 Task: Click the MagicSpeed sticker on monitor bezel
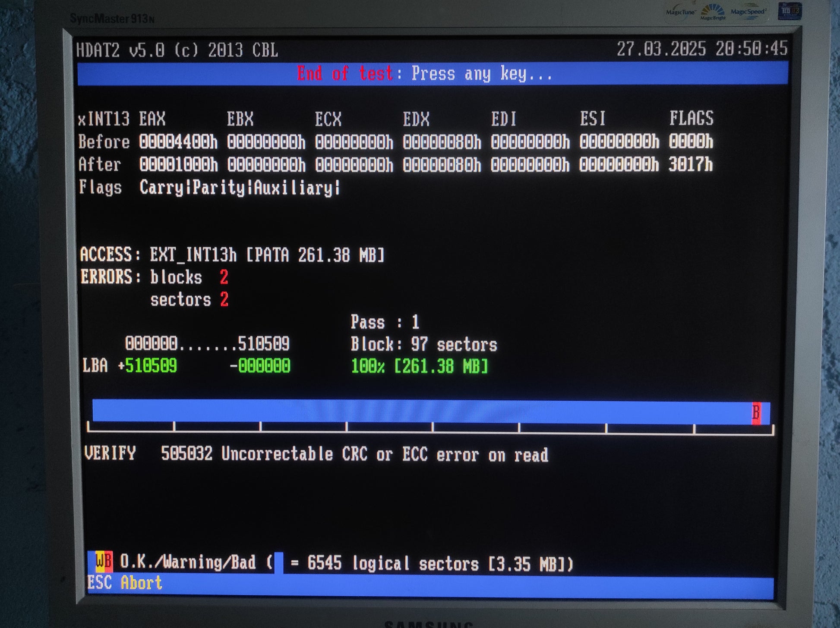pyautogui.click(x=748, y=12)
